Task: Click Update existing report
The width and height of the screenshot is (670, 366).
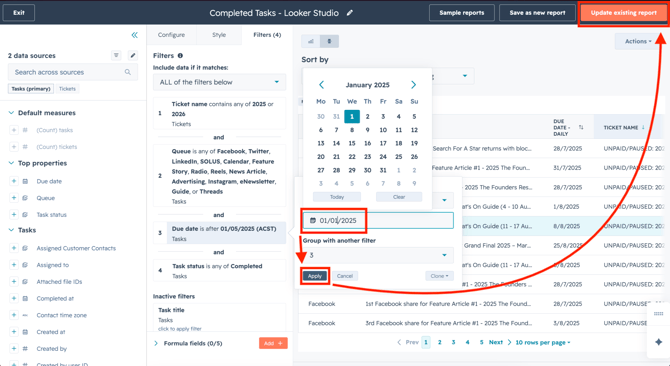Action: 623,13
